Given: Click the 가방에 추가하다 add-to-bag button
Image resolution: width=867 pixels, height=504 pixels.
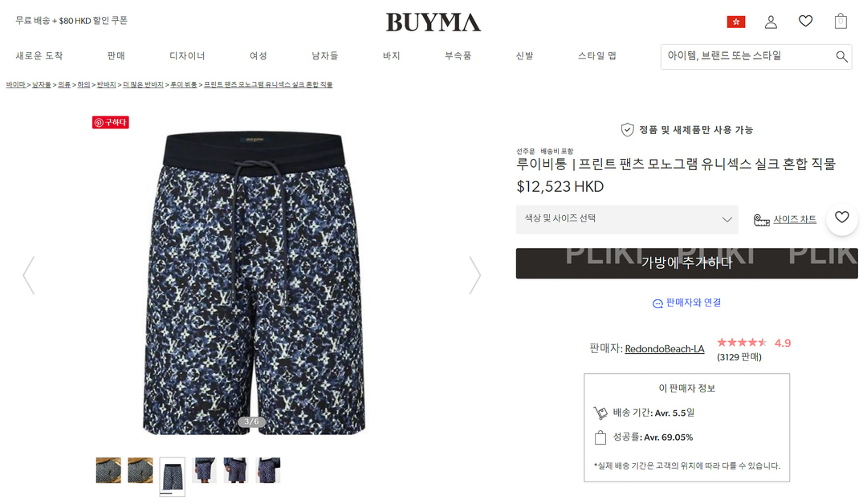Looking at the screenshot, I should click(x=686, y=263).
